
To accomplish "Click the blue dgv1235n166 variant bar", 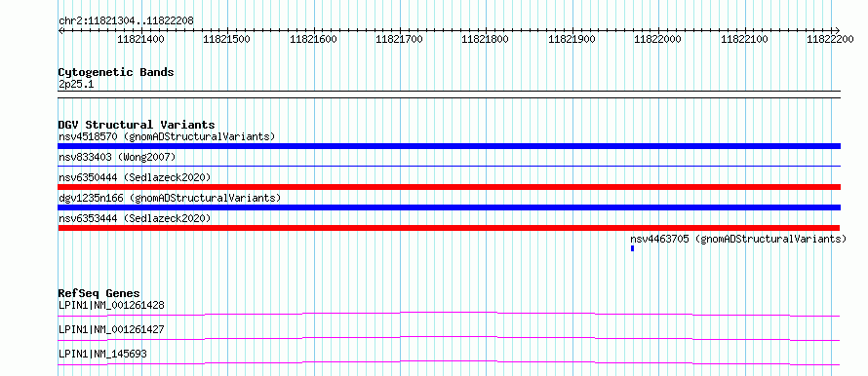I will 449,207.
